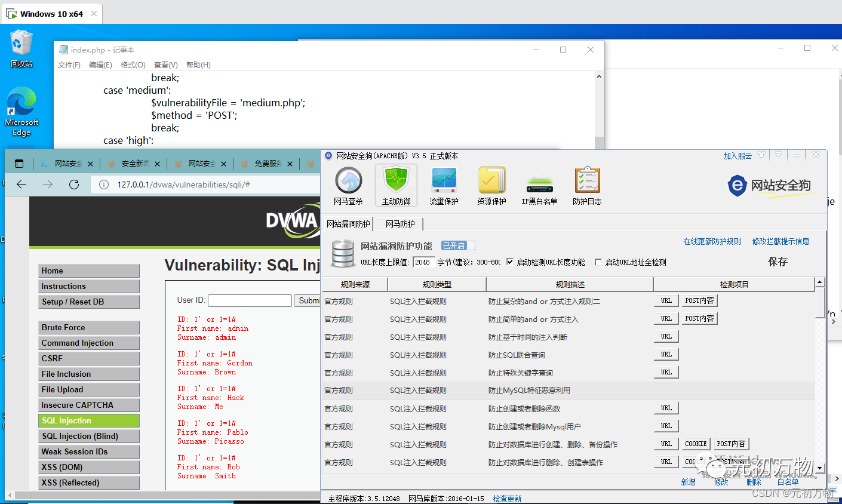The width and height of the screenshot is (842, 504).
Task: Open the 资源保护 resource protection icon
Action: (x=491, y=186)
